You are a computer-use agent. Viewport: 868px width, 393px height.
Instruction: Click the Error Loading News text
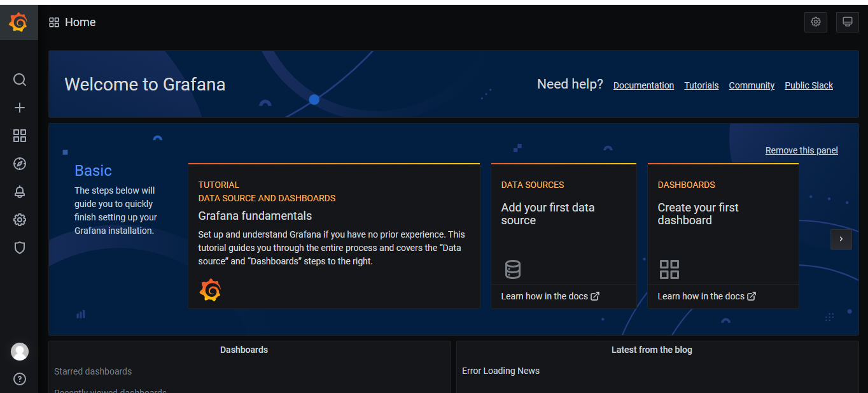pos(501,371)
